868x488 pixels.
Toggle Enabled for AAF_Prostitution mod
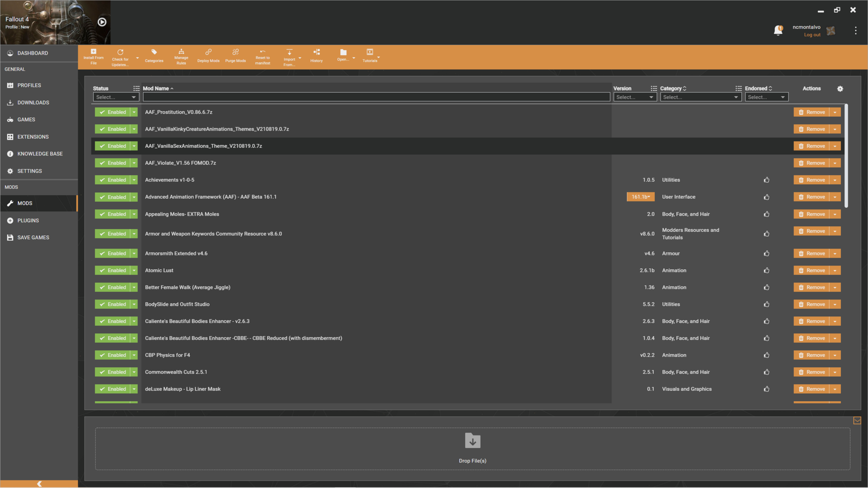[x=113, y=112]
